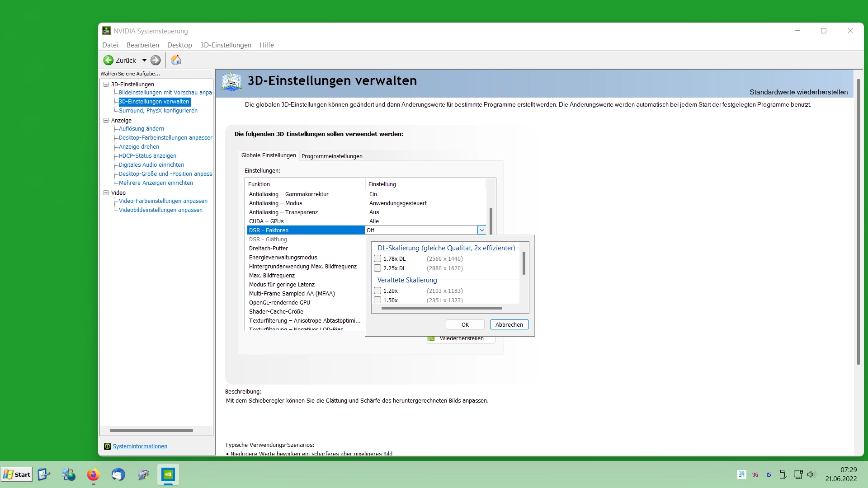Click the settings list vertical scrollbar
868x488 pixels.
coord(491,221)
